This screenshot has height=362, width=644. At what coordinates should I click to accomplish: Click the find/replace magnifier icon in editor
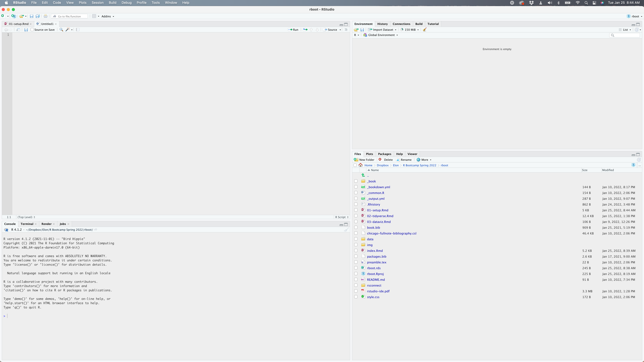pyautogui.click(x=61, y=30)
